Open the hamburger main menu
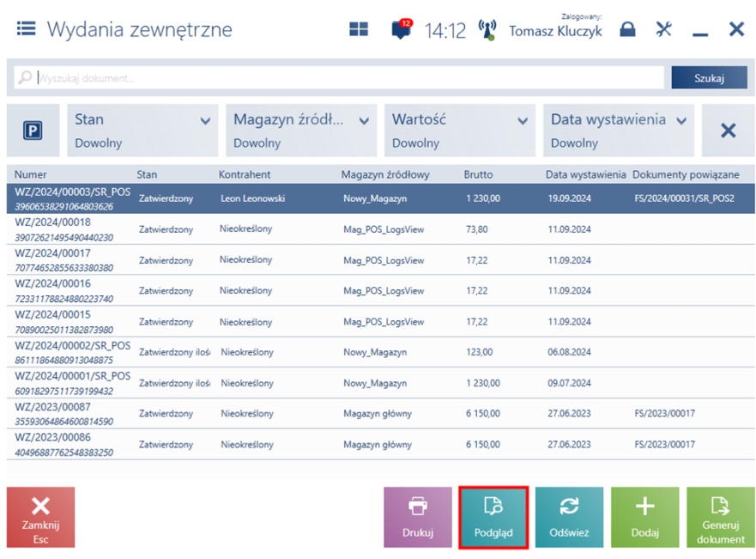 click(26, 29)
